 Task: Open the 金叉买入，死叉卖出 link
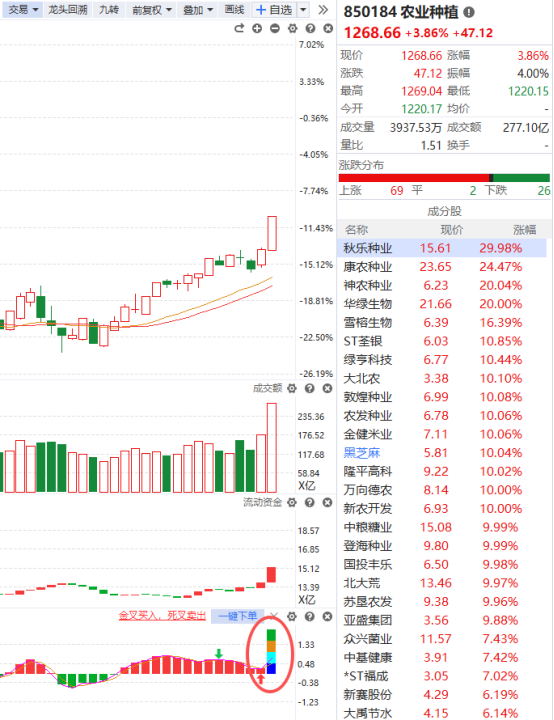162,616
